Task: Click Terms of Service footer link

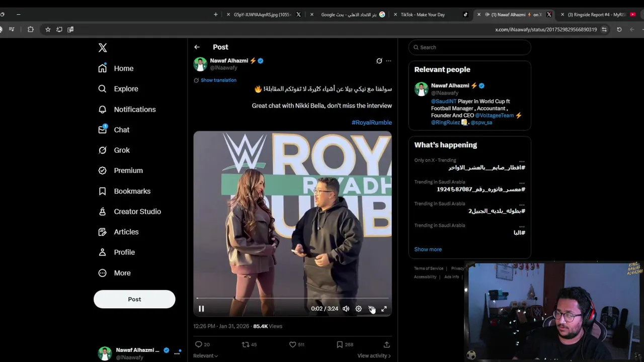Action: point(429,268)
